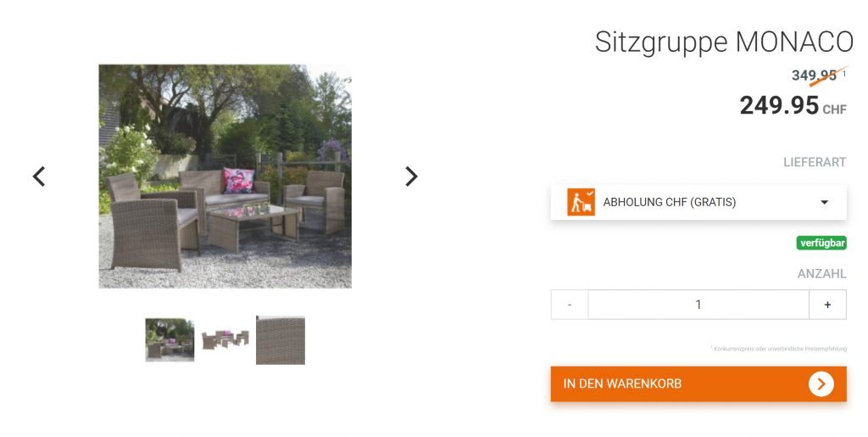Click the green verfügbar availability badge
Screen dimensions: 868x437
pos(821,243)
